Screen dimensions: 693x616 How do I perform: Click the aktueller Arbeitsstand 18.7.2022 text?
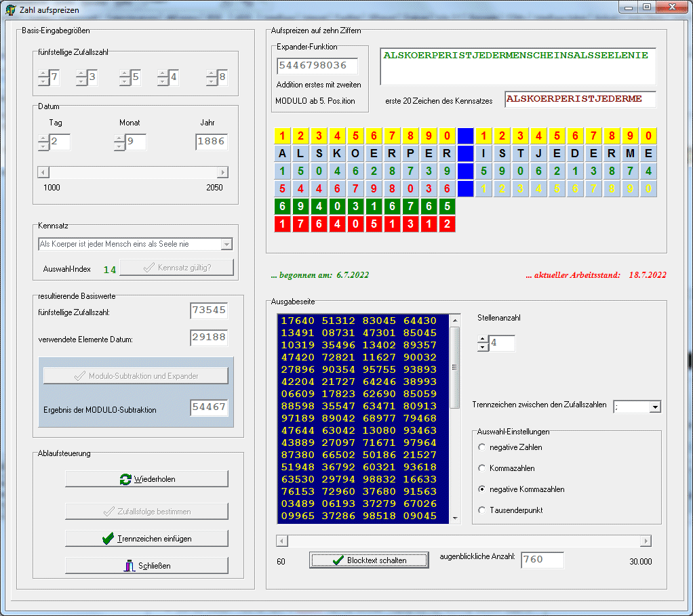pos(596,275)
